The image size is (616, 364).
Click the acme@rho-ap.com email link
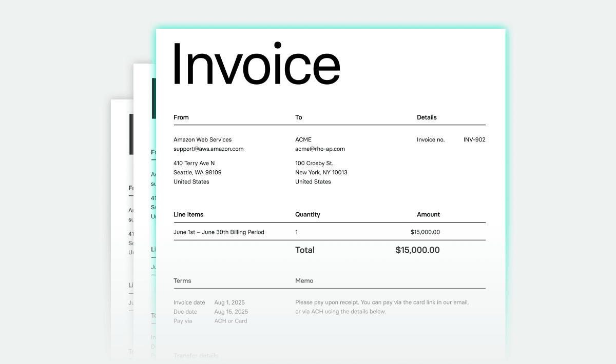point(320,149)
